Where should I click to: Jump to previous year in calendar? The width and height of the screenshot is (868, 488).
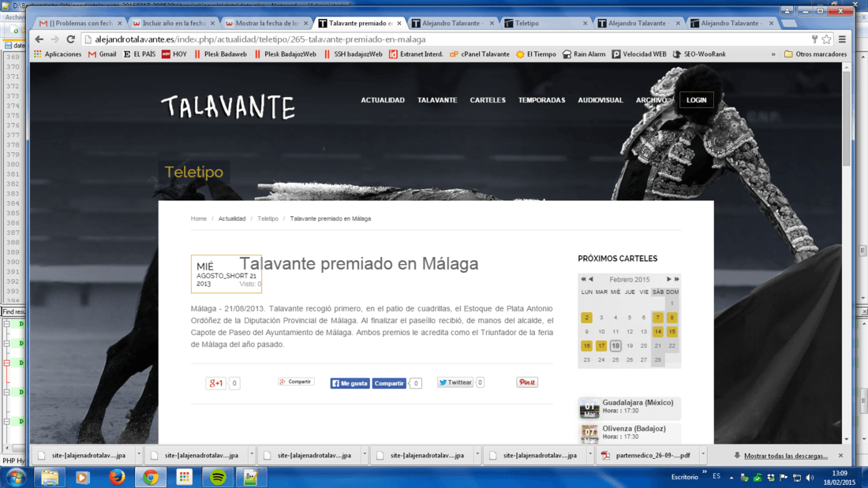(x=583, y=279)
